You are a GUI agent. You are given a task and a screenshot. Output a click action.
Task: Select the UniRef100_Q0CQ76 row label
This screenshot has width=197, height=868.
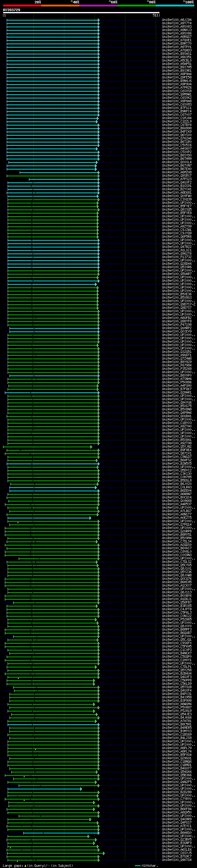pyautogui.click(x=177, y=579)
